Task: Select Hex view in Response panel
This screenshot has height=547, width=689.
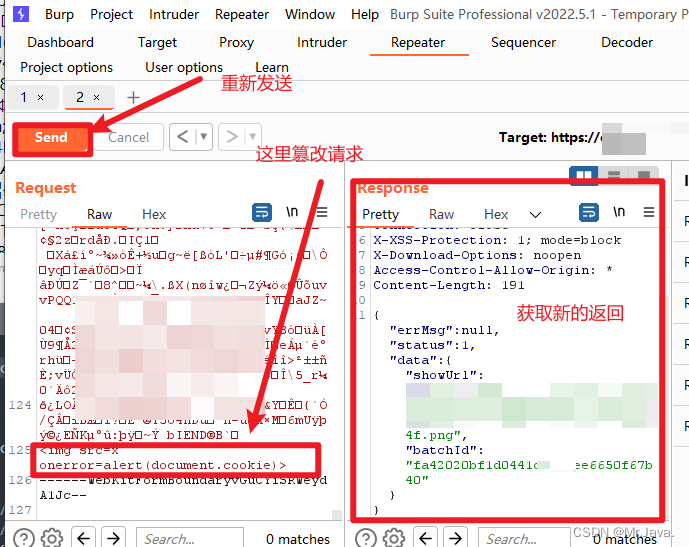Action: (x=496, y=214)
